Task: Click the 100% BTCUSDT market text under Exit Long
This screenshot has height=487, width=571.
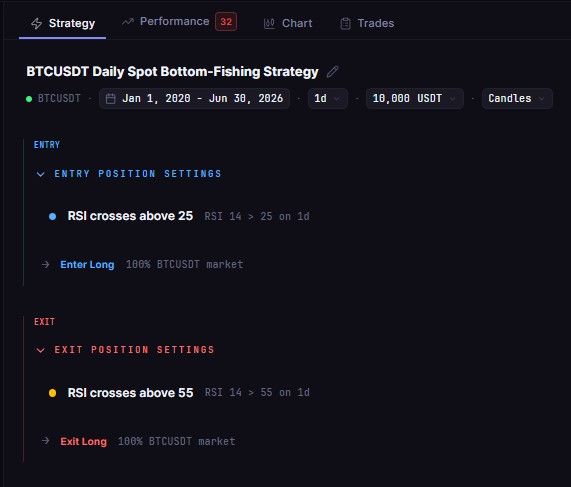Action: [x=177, y=441]
